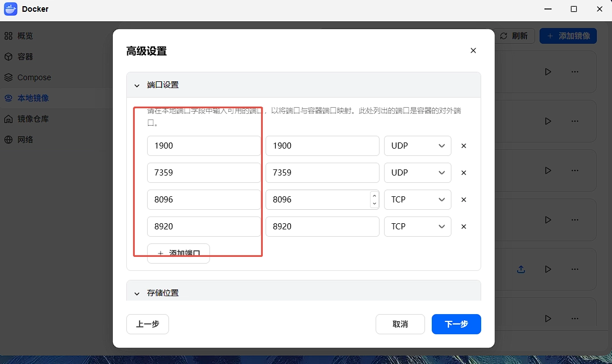
Task: Remove the 8096 TCP port row
Action: [x=464, y=200]
